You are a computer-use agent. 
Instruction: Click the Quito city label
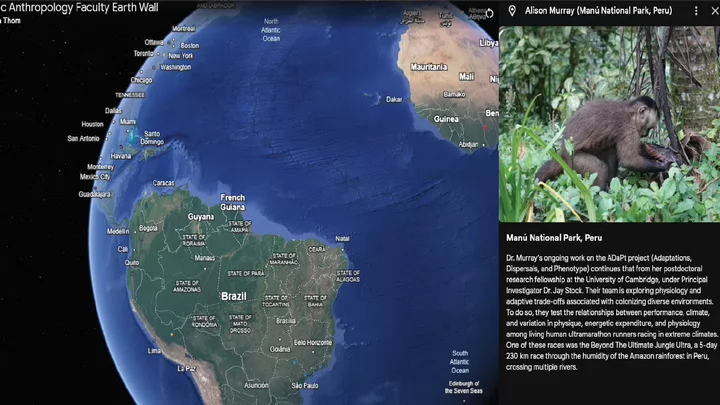pos(131,263)
